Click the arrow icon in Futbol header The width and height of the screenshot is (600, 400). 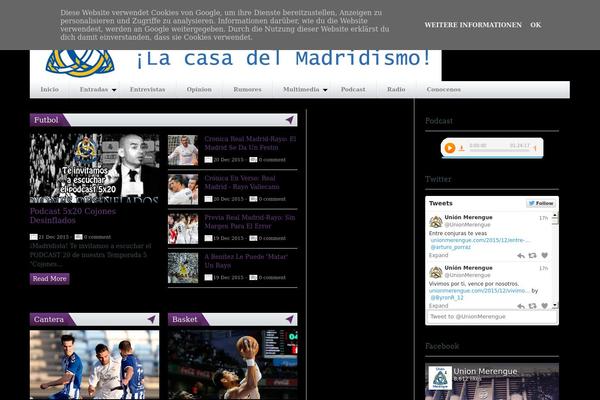point(290,120)
